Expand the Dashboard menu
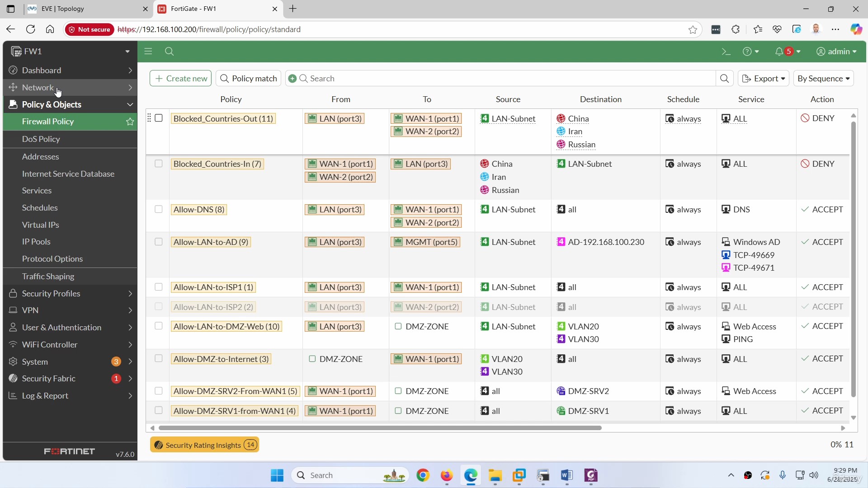868x488 pixels. tap(70, 70)
